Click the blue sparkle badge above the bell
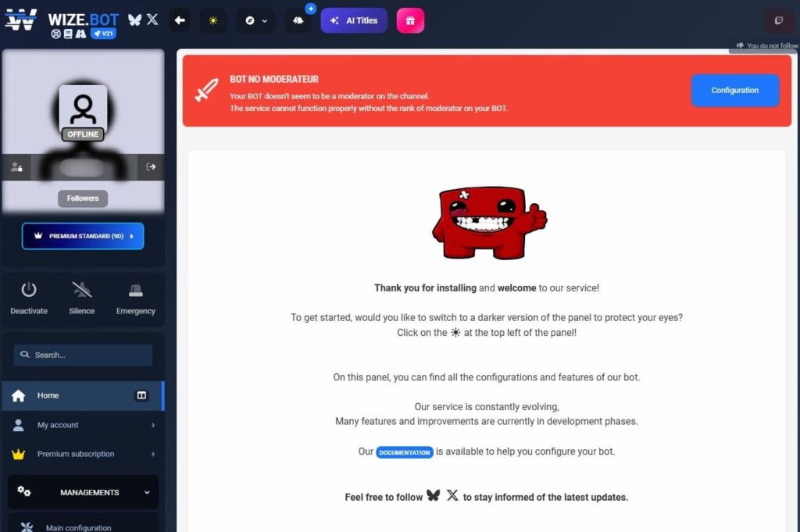 coord(310,9)
